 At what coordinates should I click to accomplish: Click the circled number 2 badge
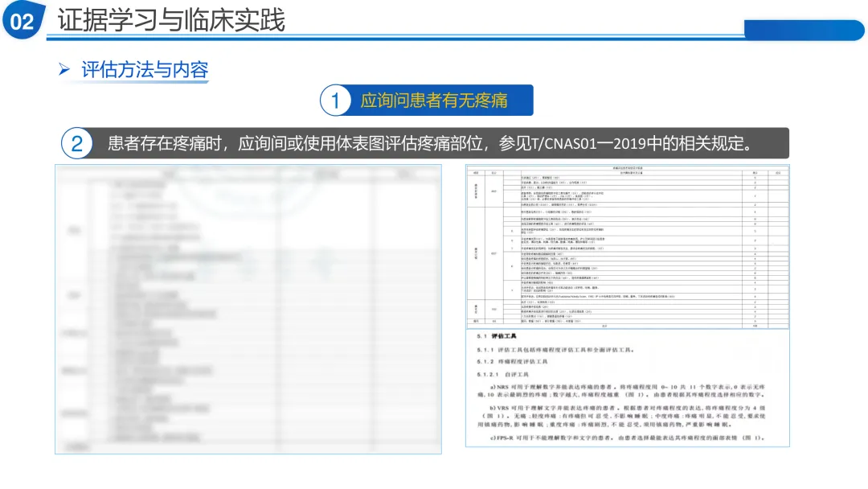(x=77, y=143)
